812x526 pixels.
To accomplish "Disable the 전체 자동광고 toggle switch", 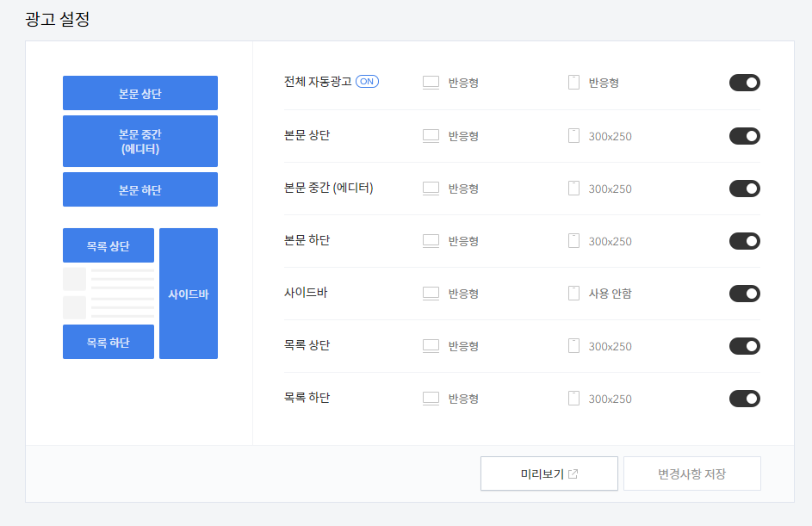I will point(744,83).
